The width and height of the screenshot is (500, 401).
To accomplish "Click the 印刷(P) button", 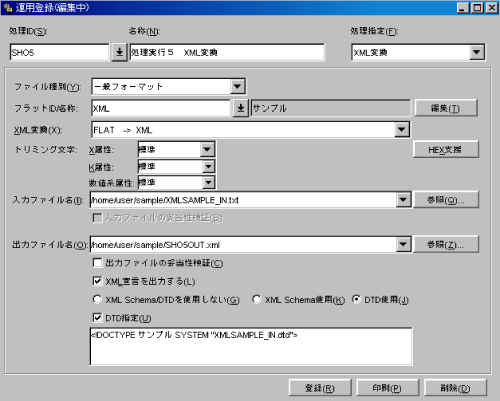I will tap(387, 388).
